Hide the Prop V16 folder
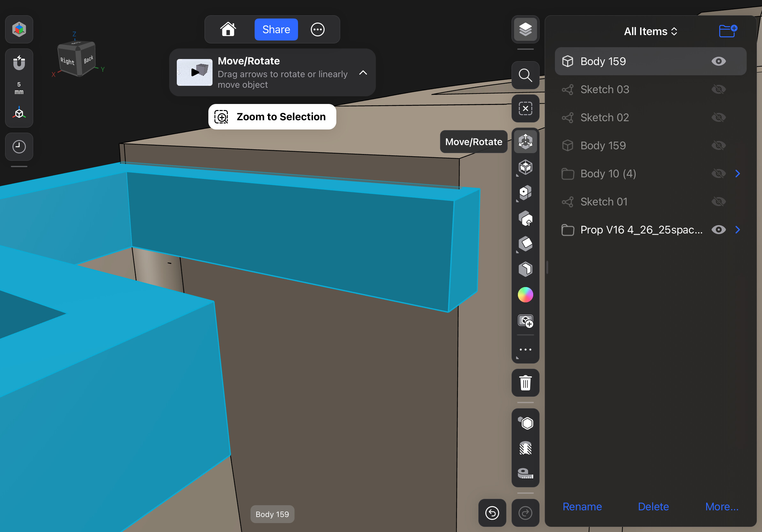Screen dimensions: 762x532 [718, 230]
